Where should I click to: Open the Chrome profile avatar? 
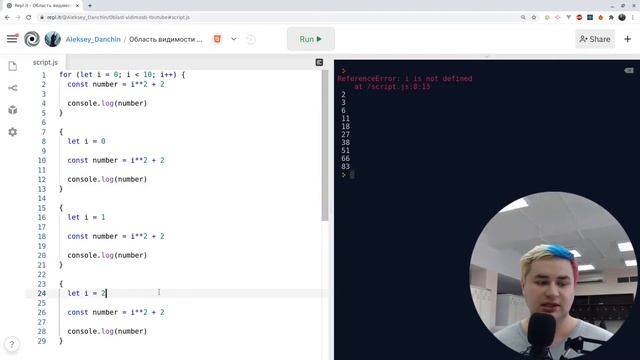(x=622, y=18)
